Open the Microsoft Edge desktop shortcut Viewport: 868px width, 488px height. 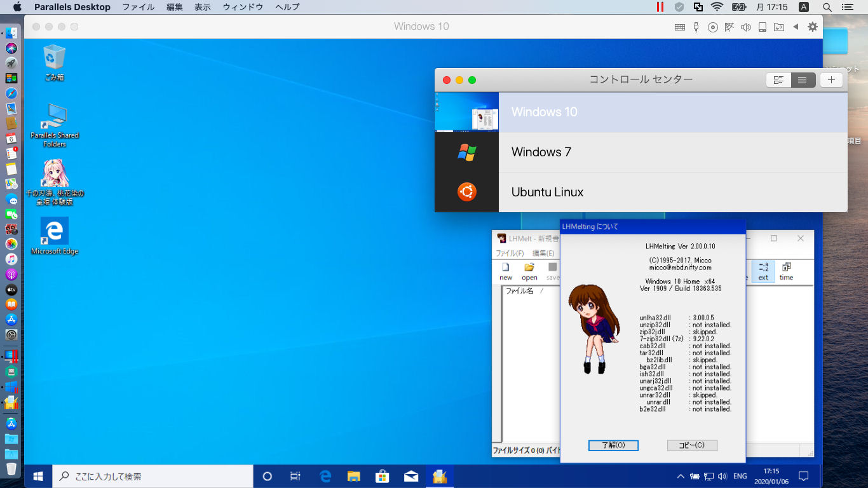click(x=55, y=236)
